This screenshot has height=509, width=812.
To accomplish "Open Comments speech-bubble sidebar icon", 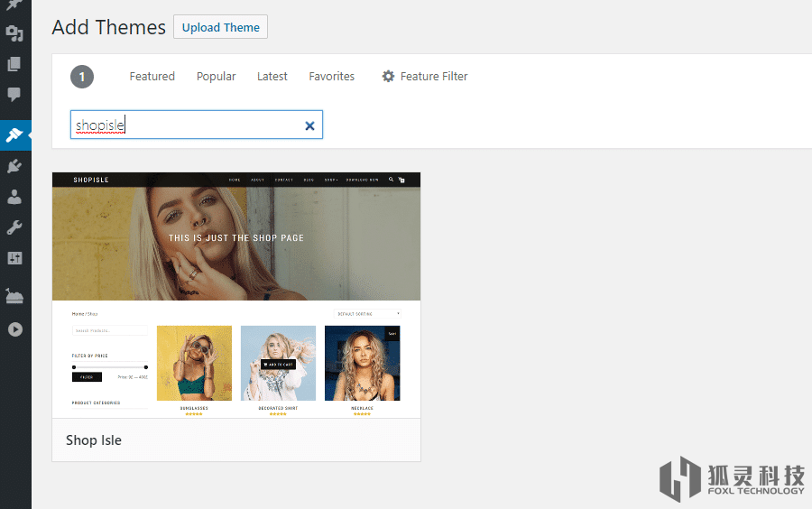I will click(14, 94).
